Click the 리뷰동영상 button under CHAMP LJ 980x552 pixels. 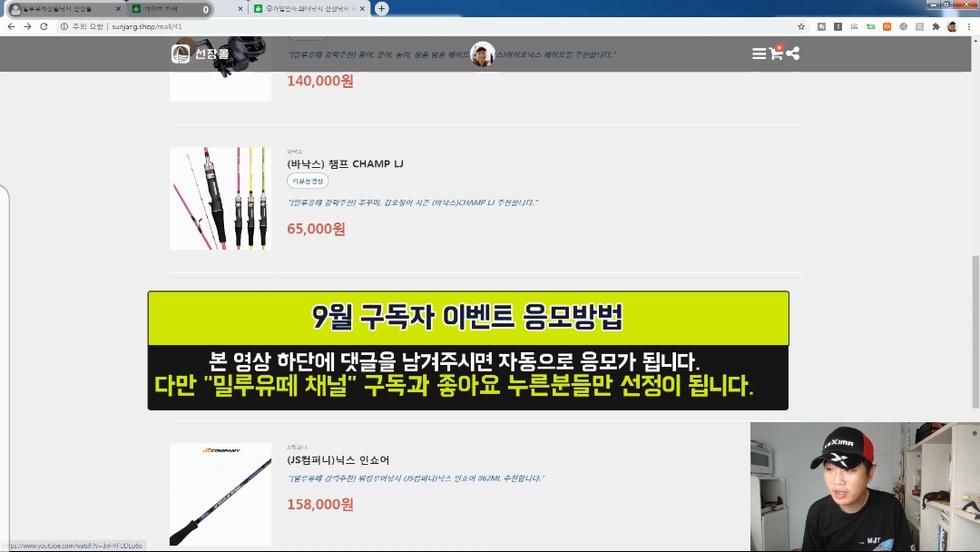point(308,181)
